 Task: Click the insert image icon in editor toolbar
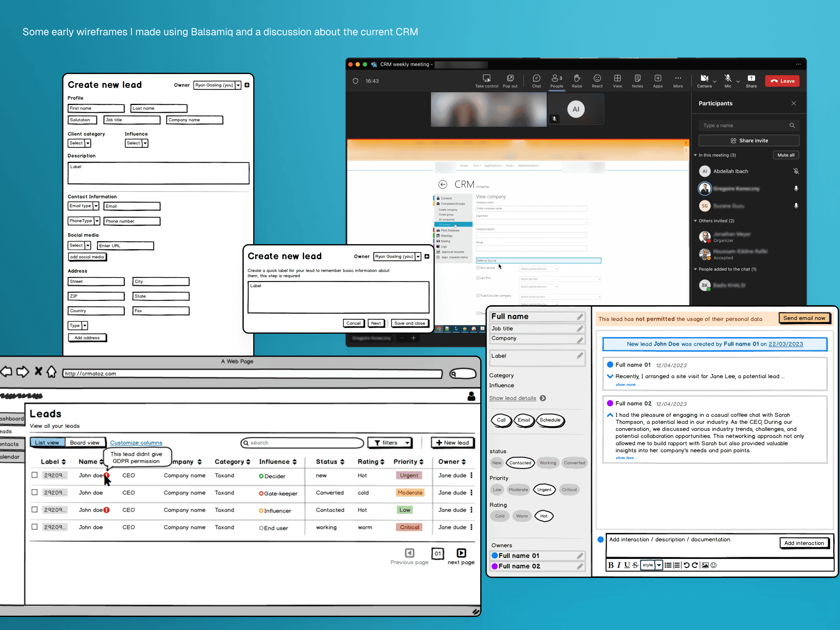tap(705, 565)
